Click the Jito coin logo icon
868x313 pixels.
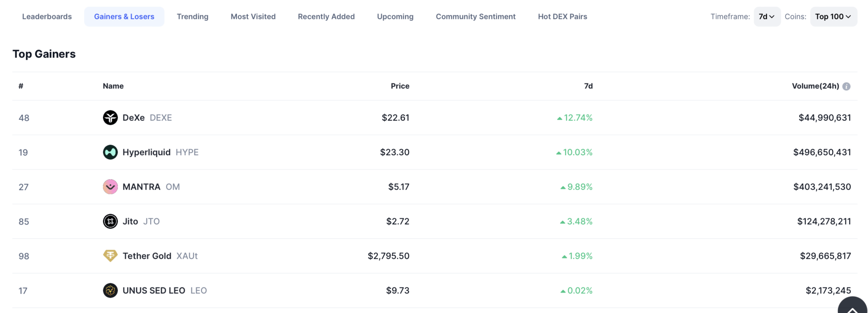110,222
